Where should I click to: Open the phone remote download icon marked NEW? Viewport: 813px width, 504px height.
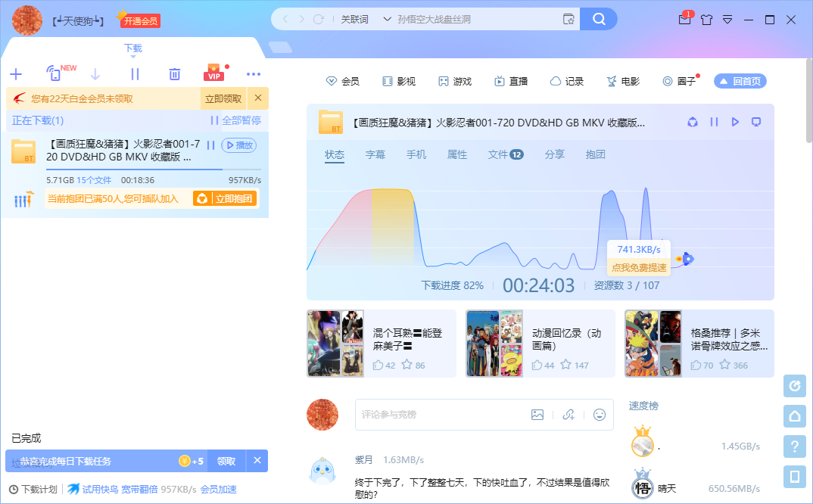pos(55,73)
